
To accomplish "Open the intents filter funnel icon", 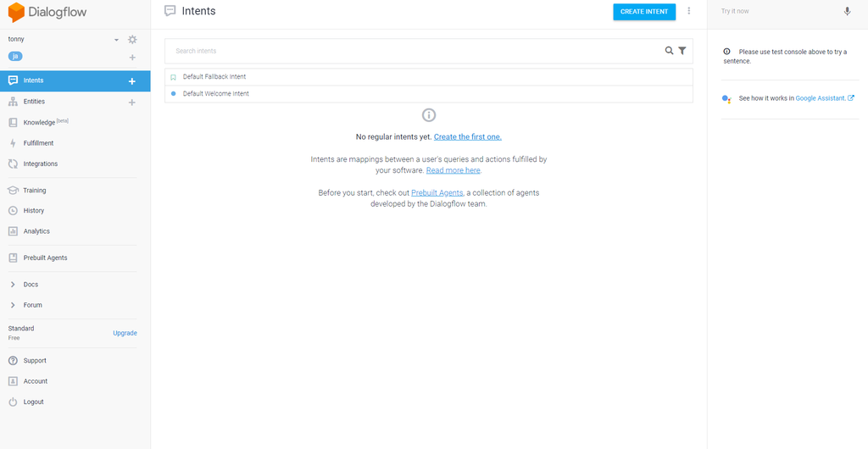I will pyautogui.click(x=682, y=50).
